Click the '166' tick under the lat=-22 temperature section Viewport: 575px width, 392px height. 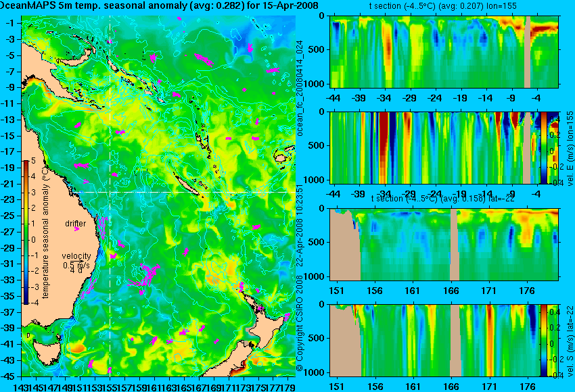451,291
